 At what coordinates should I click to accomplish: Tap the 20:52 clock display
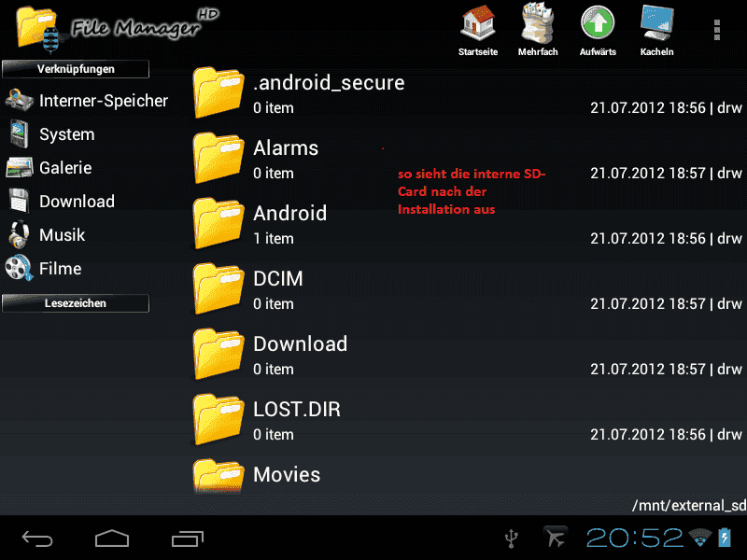click(x=635, y=538)
